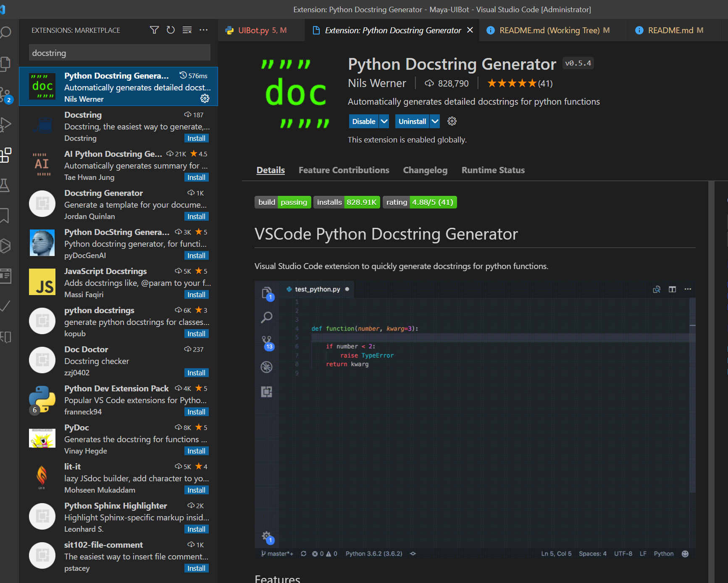Select the PyDoc extension icon
Screen dimensions: 728x583
[x=42, y=438]
